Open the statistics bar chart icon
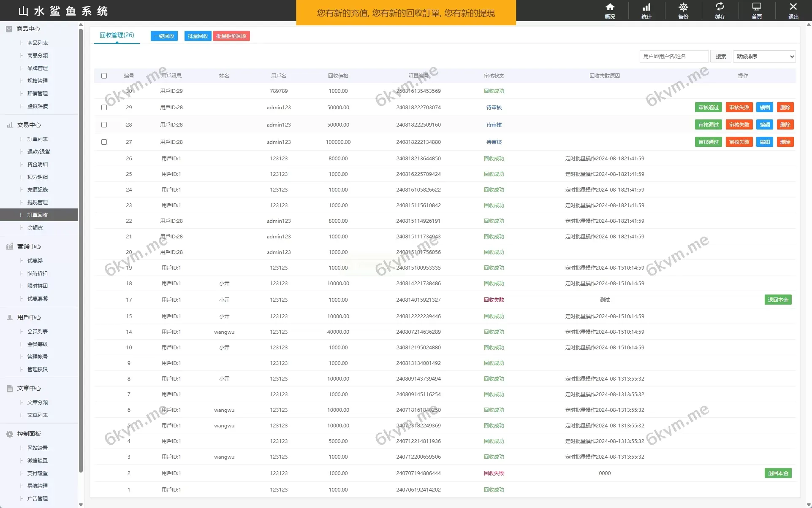 pos(646,7)
